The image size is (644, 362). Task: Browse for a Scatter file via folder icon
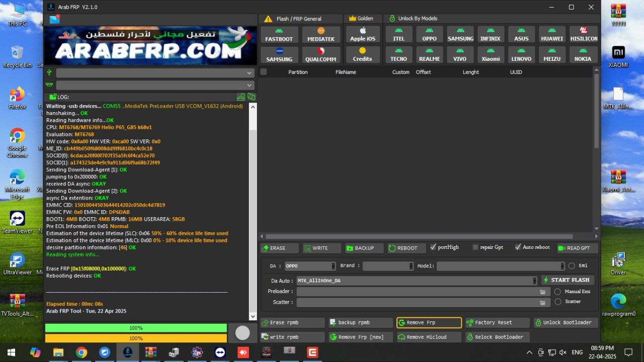[543, 303]
